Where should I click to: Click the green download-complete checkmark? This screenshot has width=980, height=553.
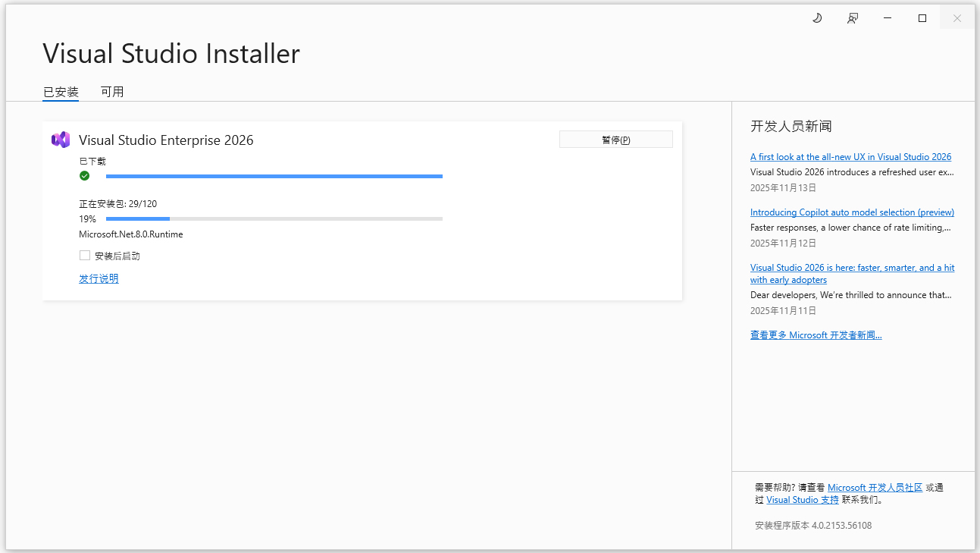tap(84, 176)
